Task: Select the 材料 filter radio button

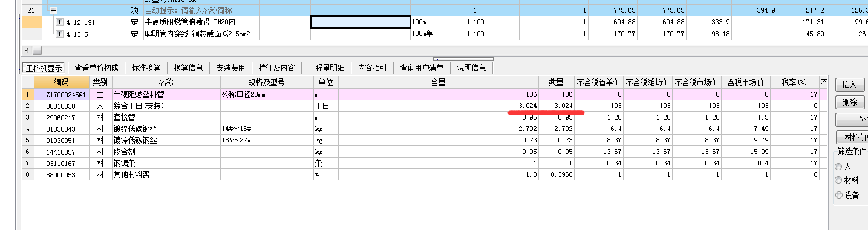Action: [838, 180]
